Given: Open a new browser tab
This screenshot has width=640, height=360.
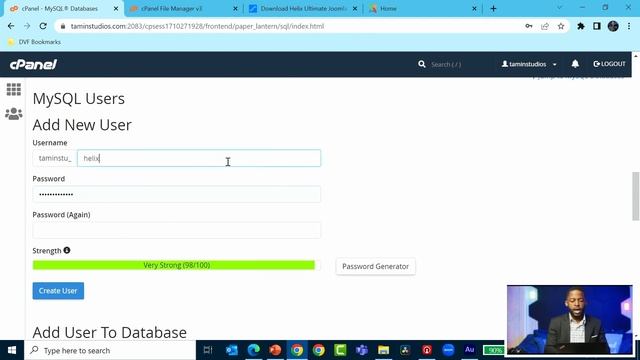Looking at the screenshot, I should pyautogui.click(x=493, y=9).
